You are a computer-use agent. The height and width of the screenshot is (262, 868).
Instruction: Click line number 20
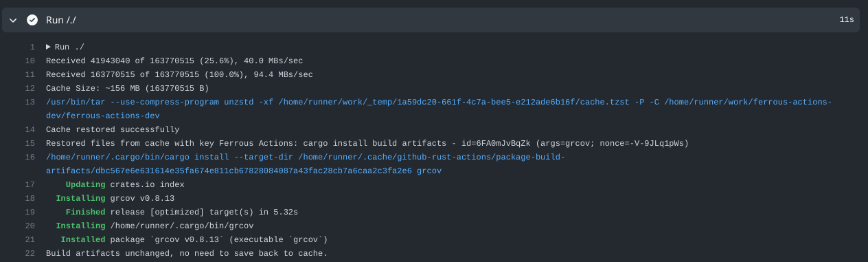pos(30,226)
